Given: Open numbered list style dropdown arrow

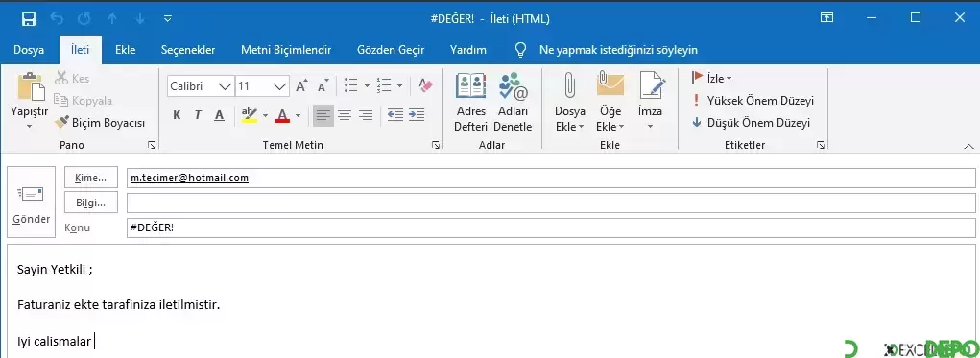Looking at the screenshot, I should (x=400, y=85).
